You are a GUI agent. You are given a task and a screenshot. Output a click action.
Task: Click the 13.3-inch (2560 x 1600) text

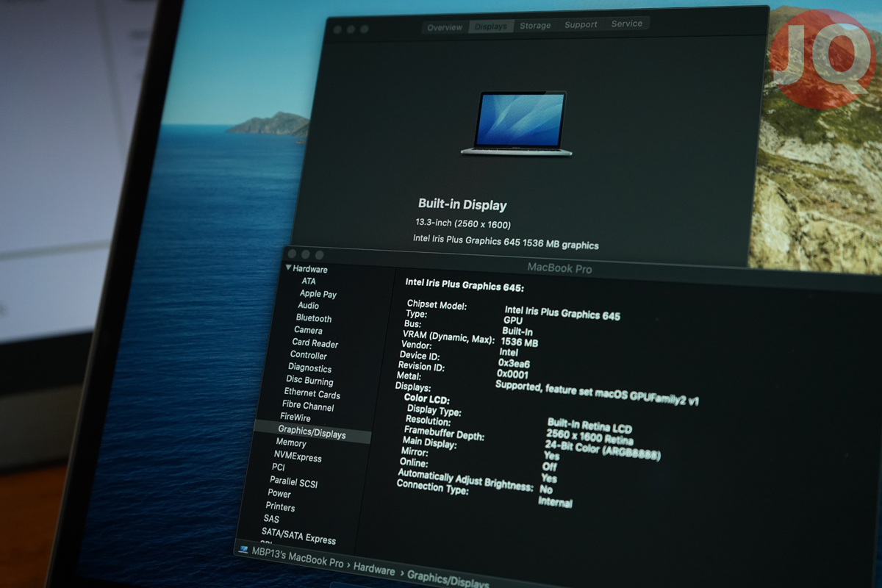[x=463, y=224]
